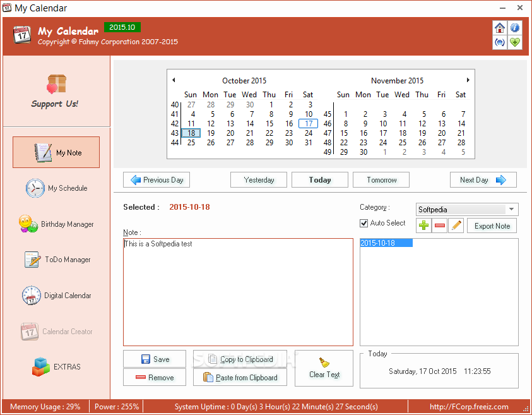This screenshot has height=415, width=532.
Task: Click the home icon in header
Action: click(x=499, y=28)
